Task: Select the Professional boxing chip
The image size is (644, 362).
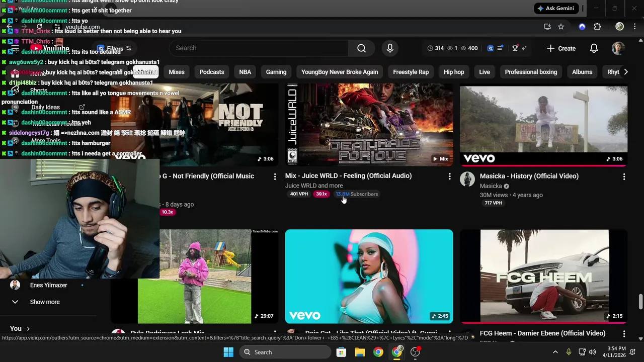Action: (x=531, y=72)
